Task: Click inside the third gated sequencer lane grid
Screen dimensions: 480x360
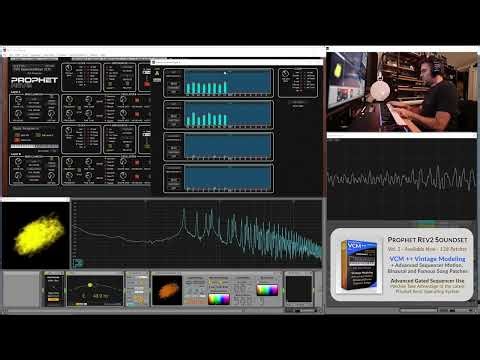Action: point(228,146)
